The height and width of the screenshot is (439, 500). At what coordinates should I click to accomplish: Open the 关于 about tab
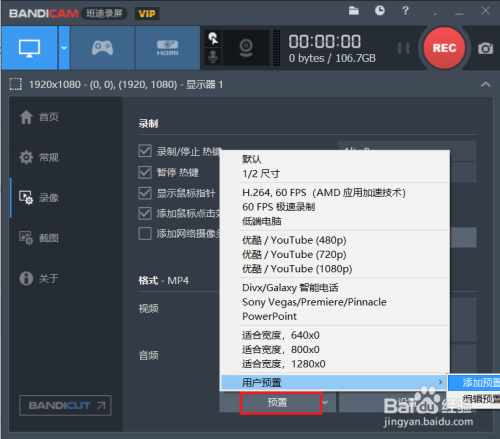(x=39, y=278)
